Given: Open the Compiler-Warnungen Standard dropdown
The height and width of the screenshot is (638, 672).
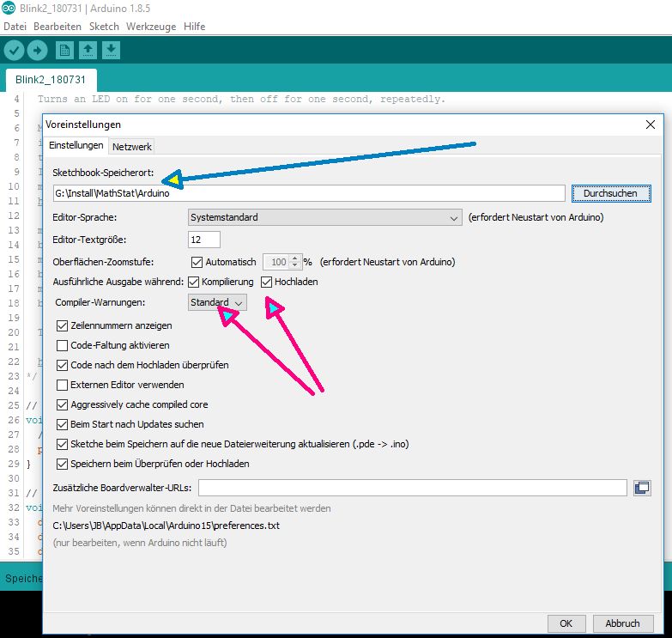Looking at the screenshot, I should (x=217, y=302).
